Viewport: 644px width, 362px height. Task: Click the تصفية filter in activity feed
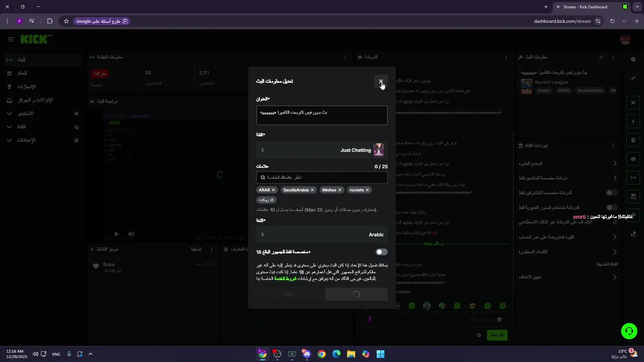click(x=196, y=249)
